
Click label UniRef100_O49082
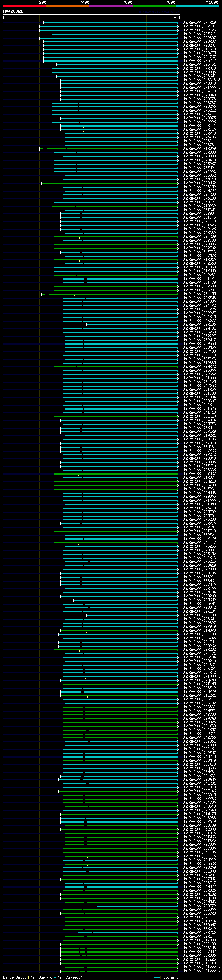[x=199, y=275]
